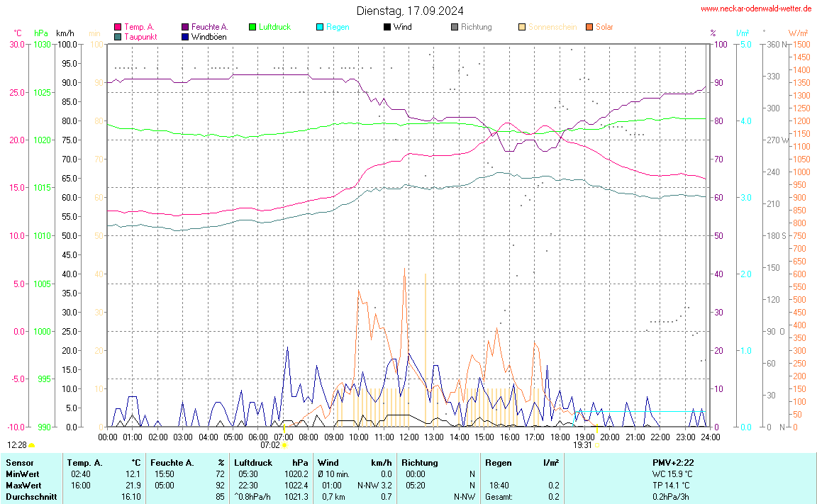Click the Sonnenschein legend square

pos(522,27)
